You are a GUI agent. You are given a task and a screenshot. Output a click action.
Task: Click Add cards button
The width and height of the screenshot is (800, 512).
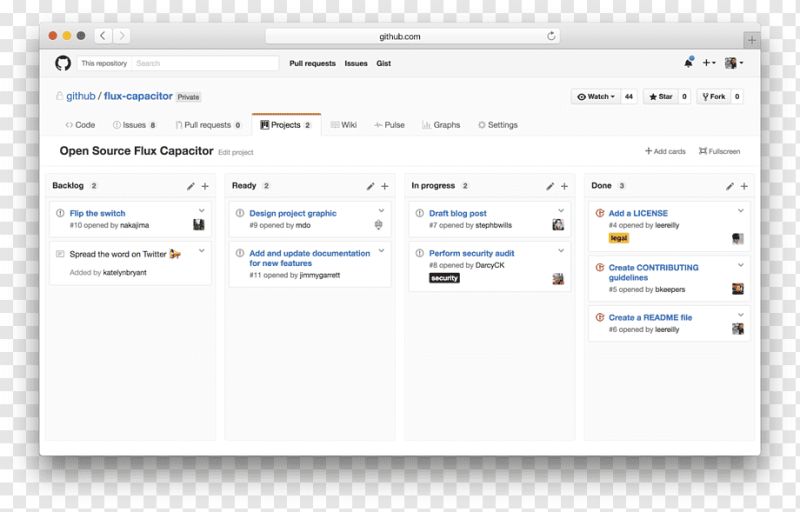[665, 151]
